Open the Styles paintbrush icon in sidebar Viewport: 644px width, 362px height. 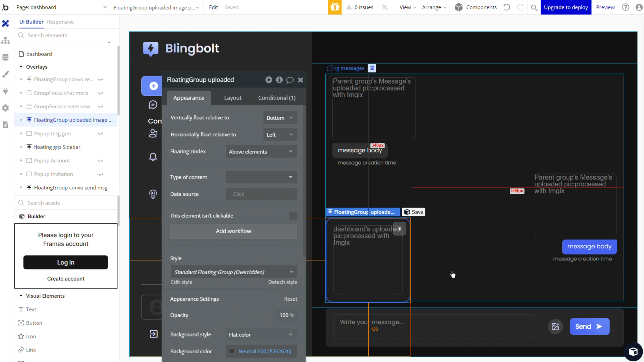pyautogui.click(x=5, y=74)
